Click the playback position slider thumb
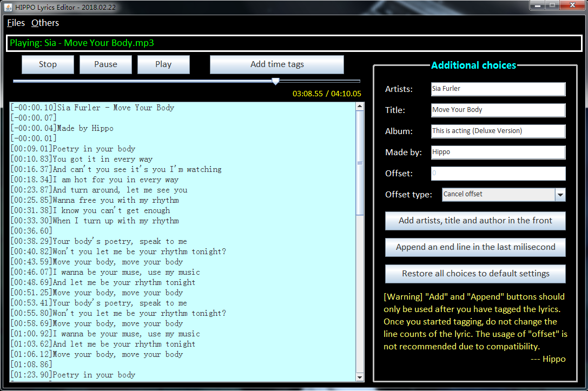 point(276,81)
